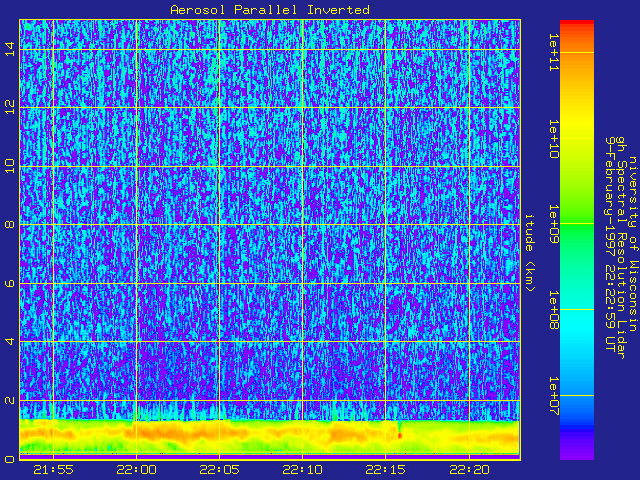Click the altitude label 8
The height and width of the screenshot is (480, 640).
tap(10, 224)
